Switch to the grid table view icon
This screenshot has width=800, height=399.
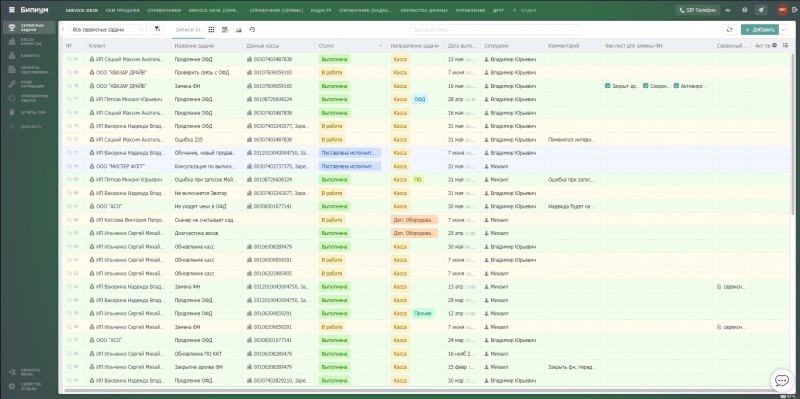(x=211, y=30)
